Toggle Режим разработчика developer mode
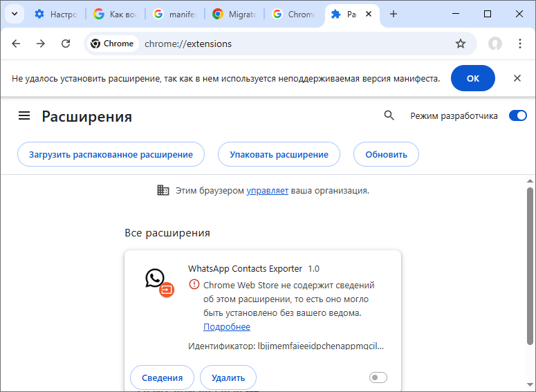This screenshot has height=392, width=536. click(x=517, y=115)
